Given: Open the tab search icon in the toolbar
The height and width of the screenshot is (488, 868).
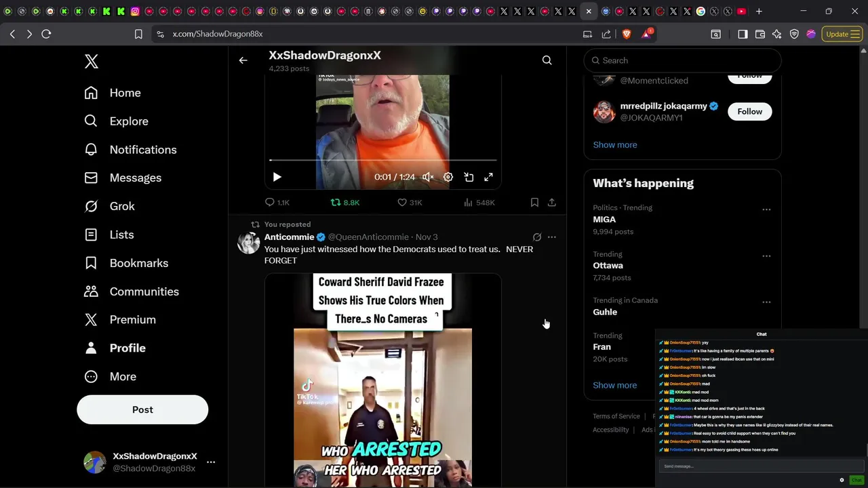Looking at the screenshot, I should click(x=715, y=34).
